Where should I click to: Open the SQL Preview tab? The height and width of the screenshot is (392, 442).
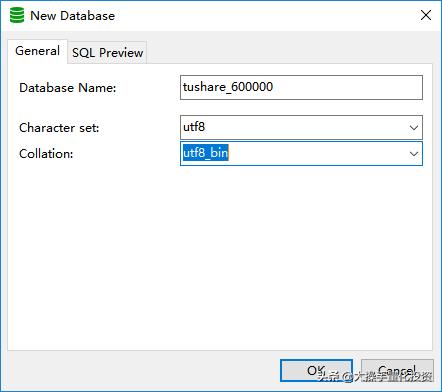click(107, 53)
